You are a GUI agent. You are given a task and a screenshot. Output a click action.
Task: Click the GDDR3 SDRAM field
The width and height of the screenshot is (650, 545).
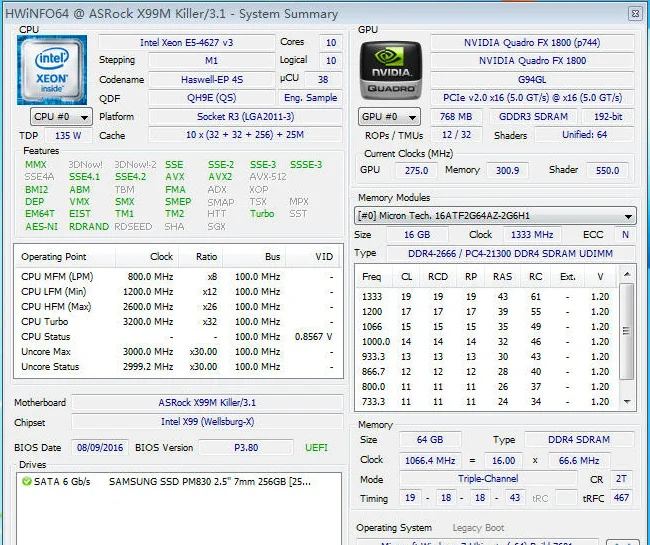click(x=534, y=116)
